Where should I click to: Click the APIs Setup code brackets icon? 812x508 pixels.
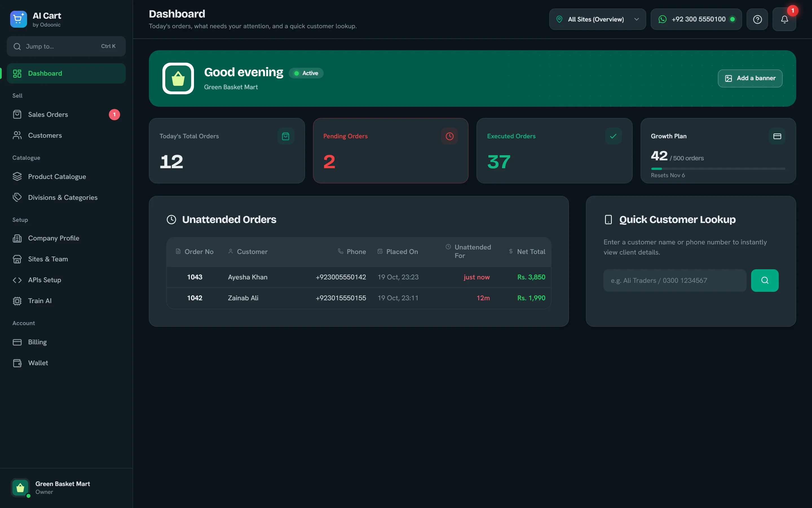[17, 280]
